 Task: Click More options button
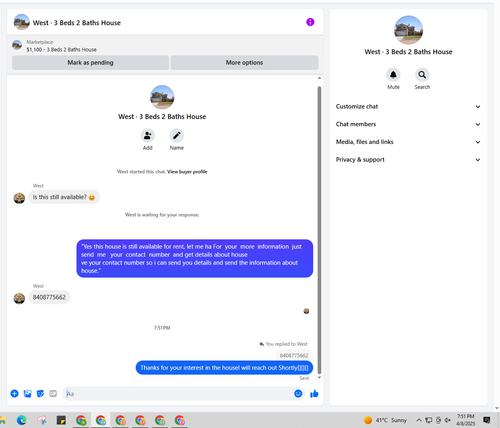pyautogui.click(x=244, y=63)
